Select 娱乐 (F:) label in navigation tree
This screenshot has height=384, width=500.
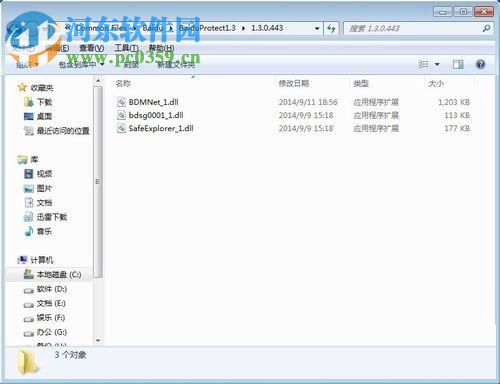51,318
